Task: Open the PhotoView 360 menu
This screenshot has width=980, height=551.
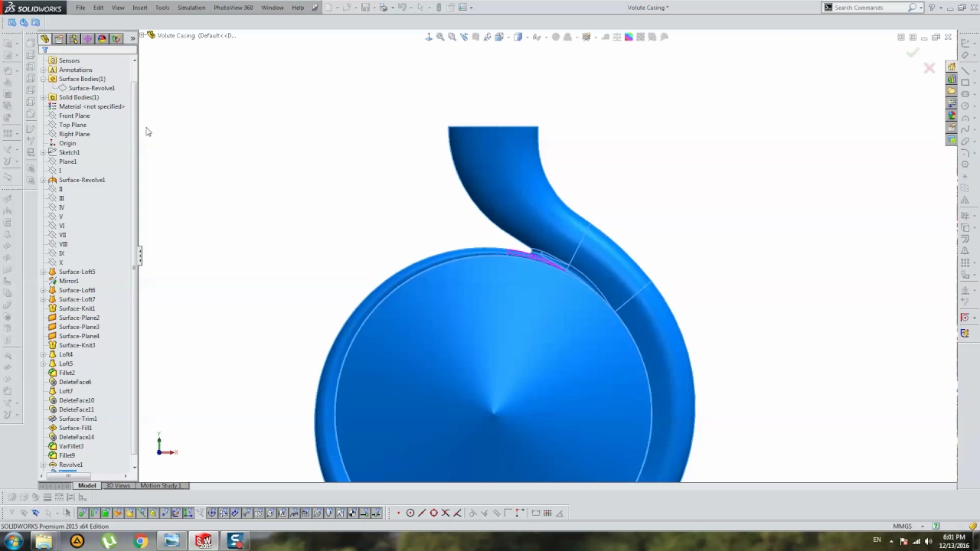Action: tap(234, 8)
